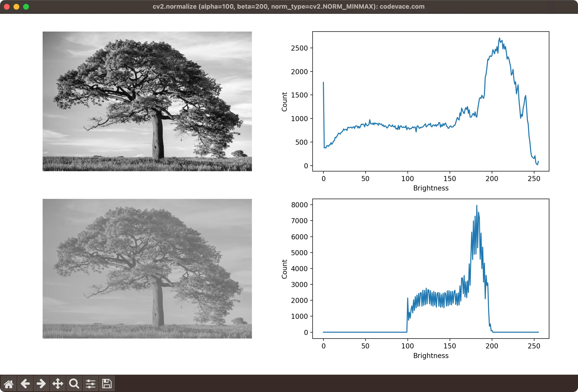Click the Forward arrow to next view
578x392 pixels.
point(41,384)
